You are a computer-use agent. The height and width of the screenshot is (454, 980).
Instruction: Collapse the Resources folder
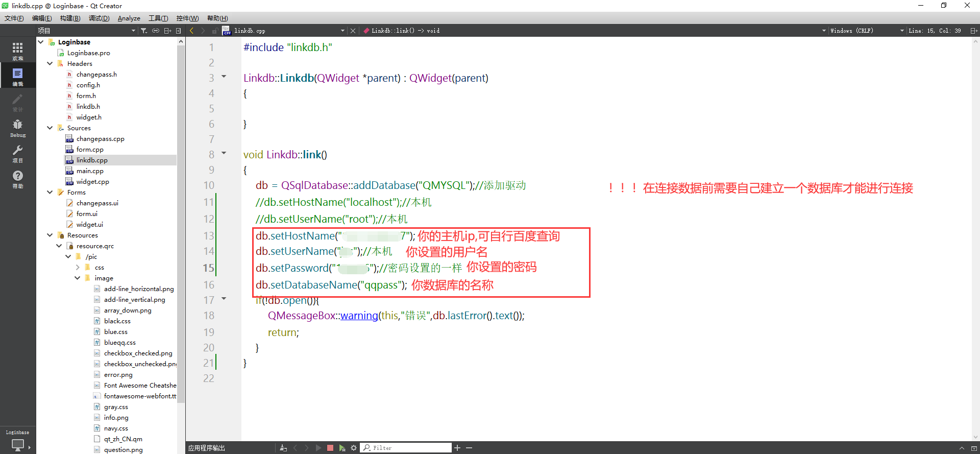coord(50,235)
